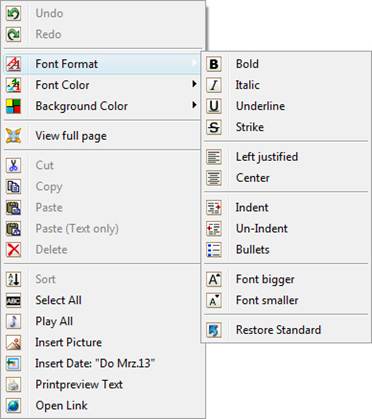The width and height of the screenshot is (372, 419).
Task: Click the Insert Picture icon
Action: 13,342
